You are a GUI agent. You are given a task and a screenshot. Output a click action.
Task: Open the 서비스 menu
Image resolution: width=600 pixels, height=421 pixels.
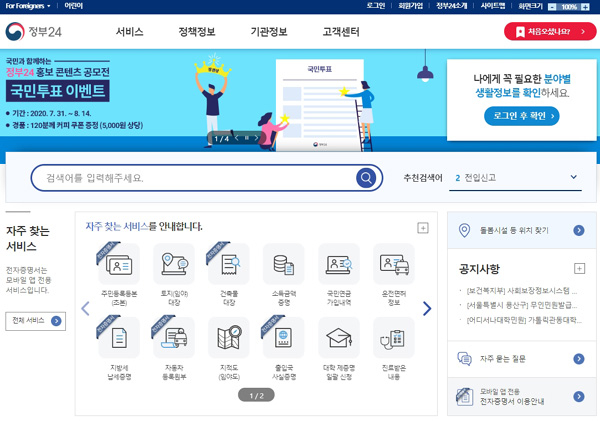pyautogui.click(x=129, y=32)
